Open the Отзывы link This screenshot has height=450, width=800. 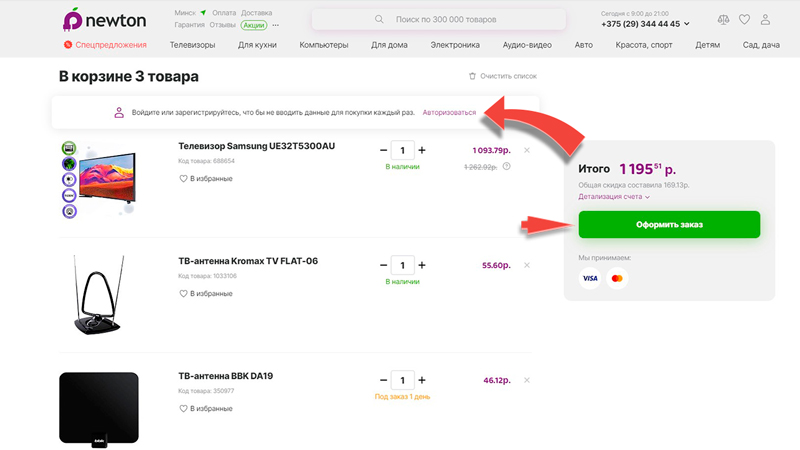point(222,24)
